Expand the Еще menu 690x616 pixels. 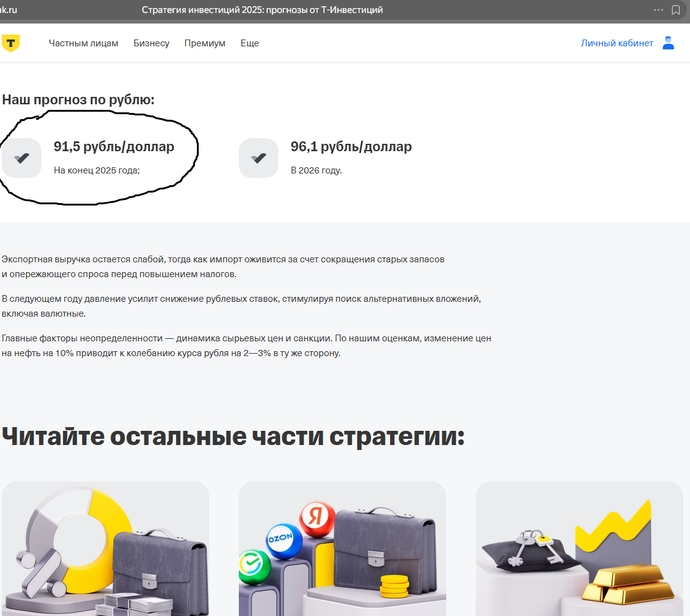[x=249, y=43]
